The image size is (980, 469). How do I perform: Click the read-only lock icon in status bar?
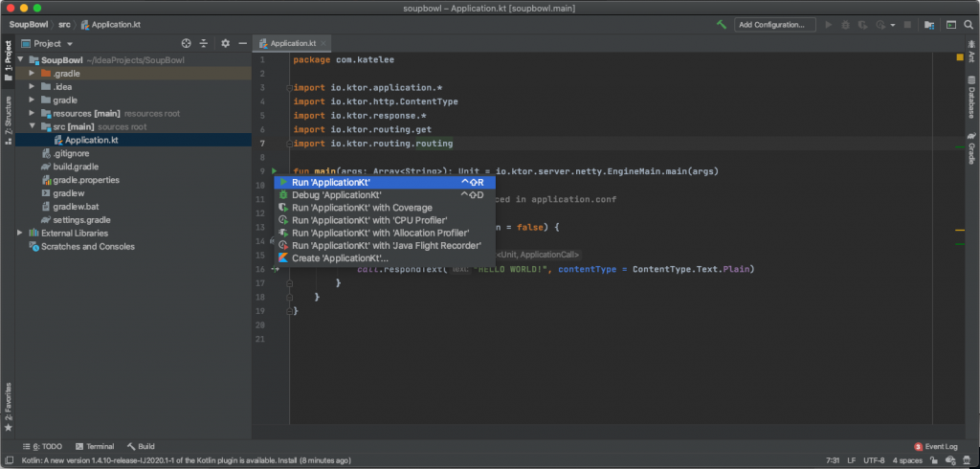pyautogui.click(x=935, y=461)
